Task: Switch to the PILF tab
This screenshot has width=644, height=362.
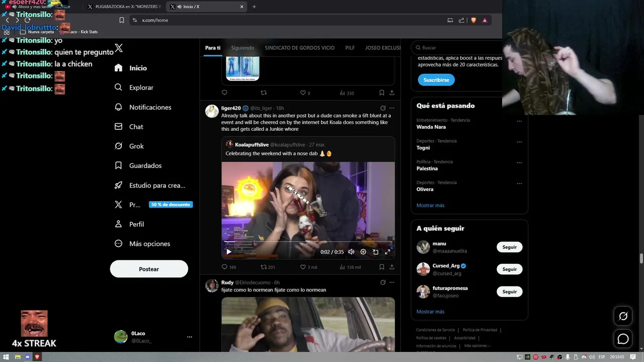Action: pyautogui.click(x=350, y=48)
